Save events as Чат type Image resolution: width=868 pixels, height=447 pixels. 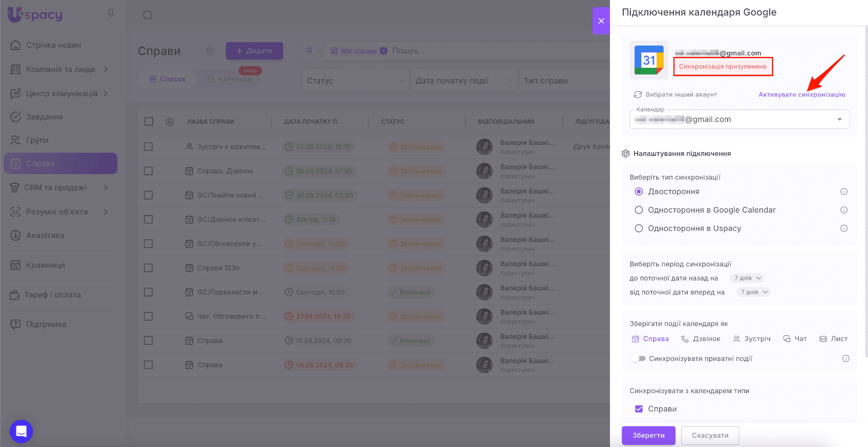point(795,339)
